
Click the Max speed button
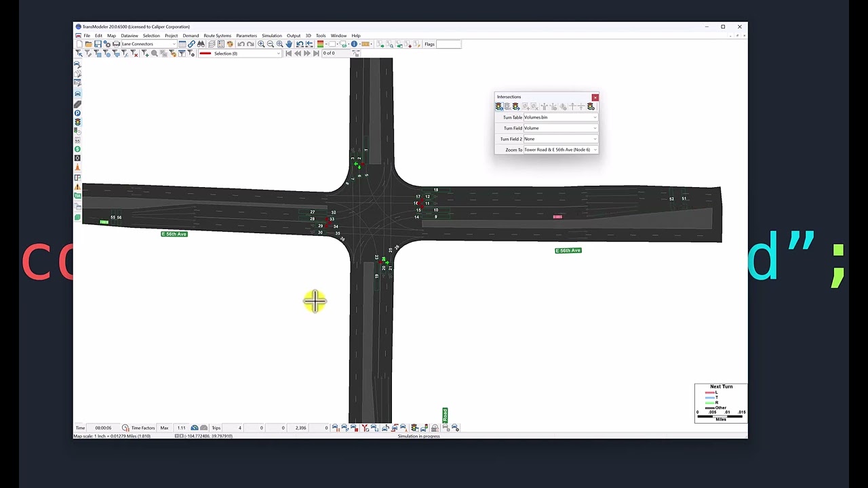pyautogui.click(x=164, y=428)
